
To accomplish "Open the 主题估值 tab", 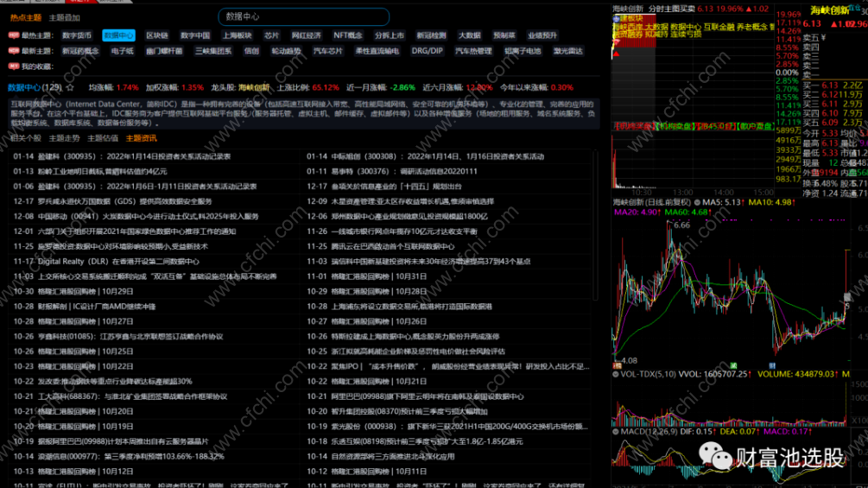I will [x=103, y=138].
